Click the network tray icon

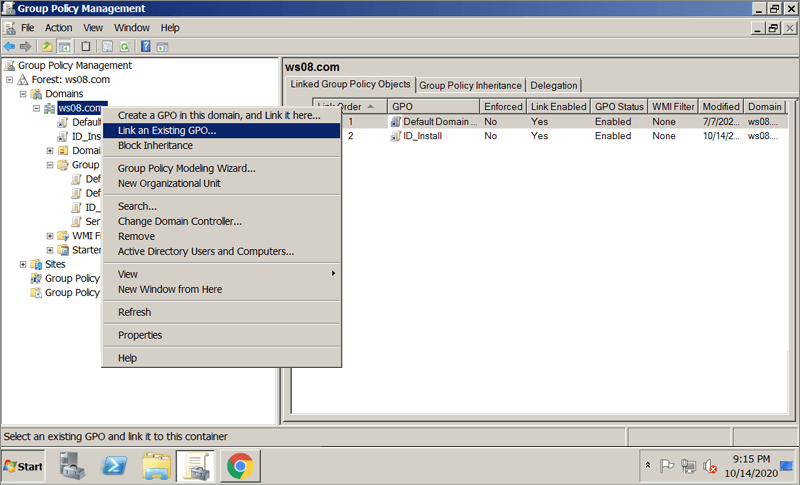click(x=688, y=466)
